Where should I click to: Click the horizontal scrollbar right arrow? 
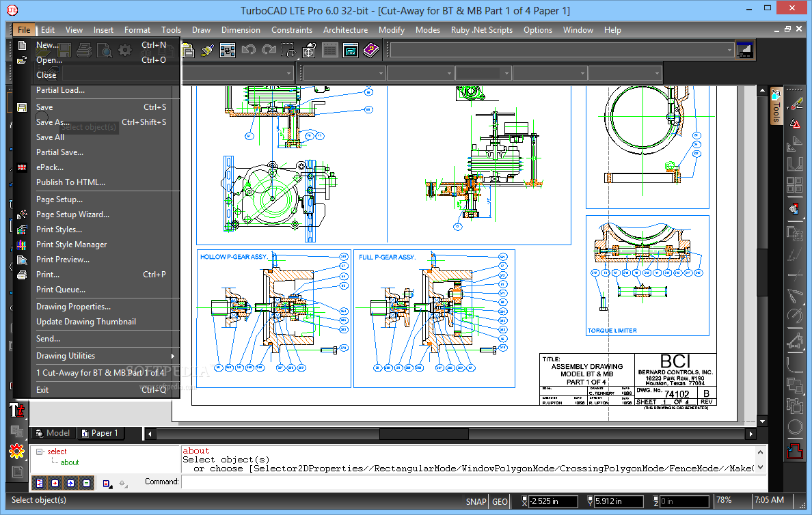tap(750, 434)
